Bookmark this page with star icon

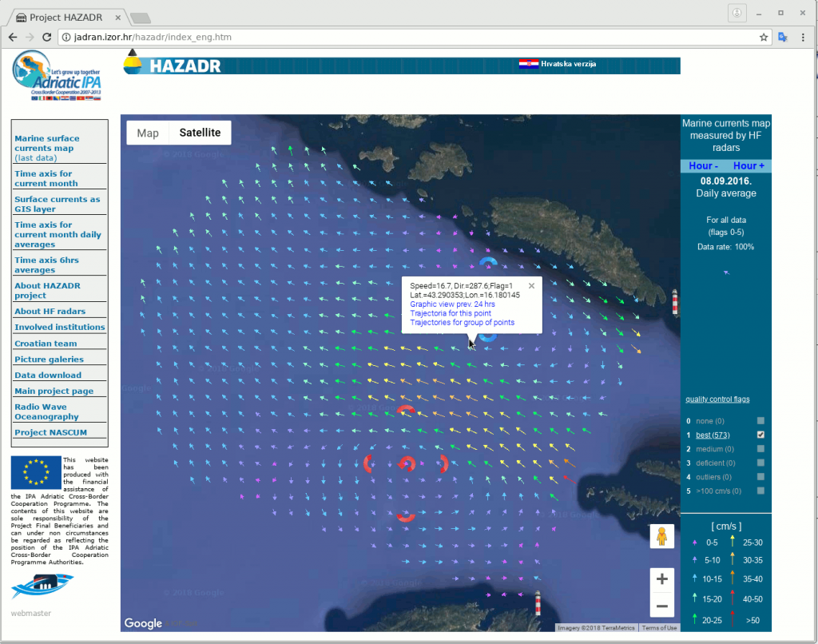[764, 38]
